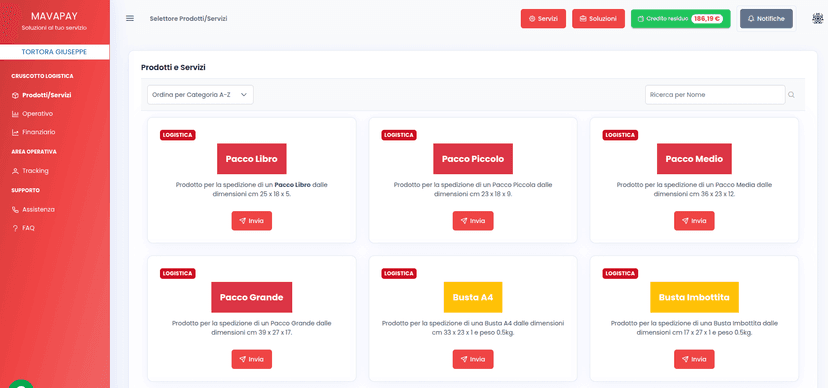The image size is (828, 388).
Task: Click Invia for Pacco Piccolo
Action: click(x=473, y=221)
